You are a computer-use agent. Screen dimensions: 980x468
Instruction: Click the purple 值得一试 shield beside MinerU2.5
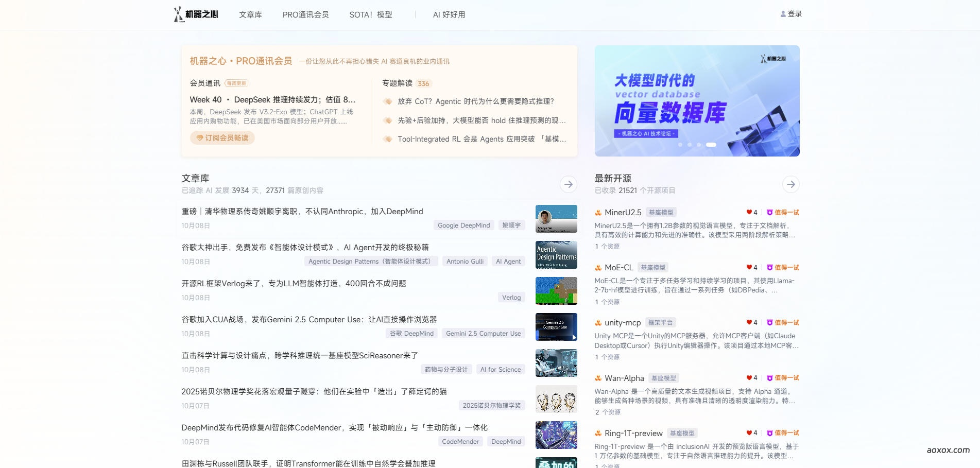click(770, 212)
